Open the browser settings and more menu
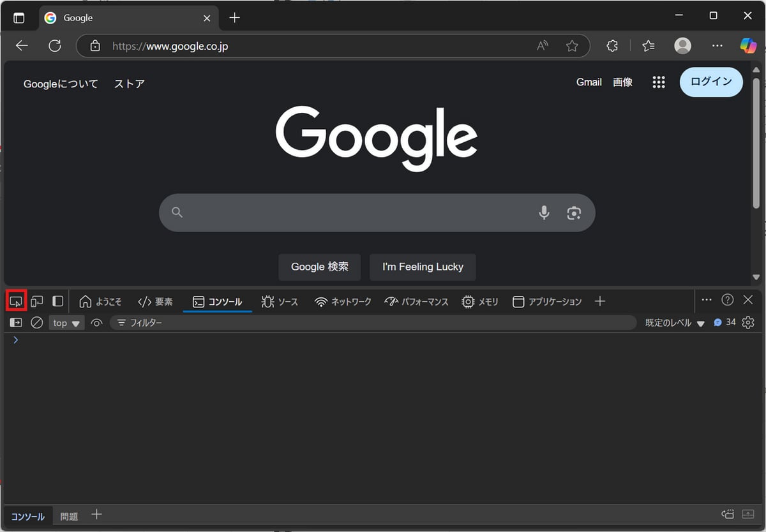The height and width of the screenshot is (532, 766). (x=717, y=46)
